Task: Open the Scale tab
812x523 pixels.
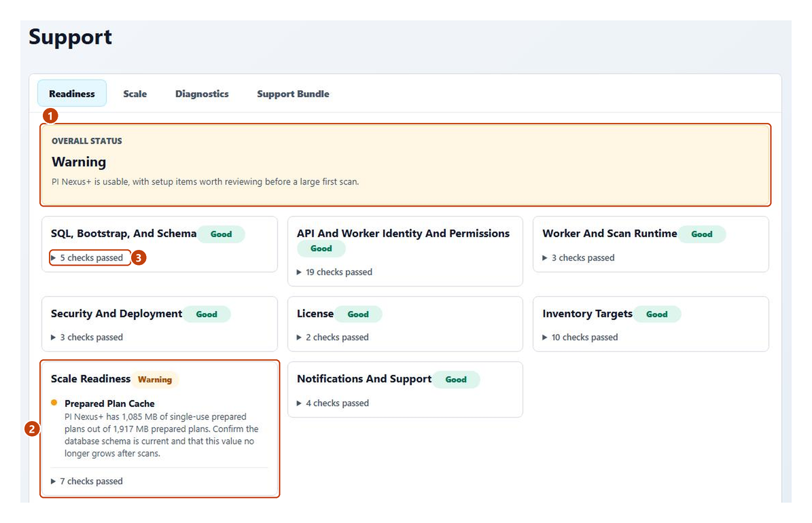Action: coord(135,94)
